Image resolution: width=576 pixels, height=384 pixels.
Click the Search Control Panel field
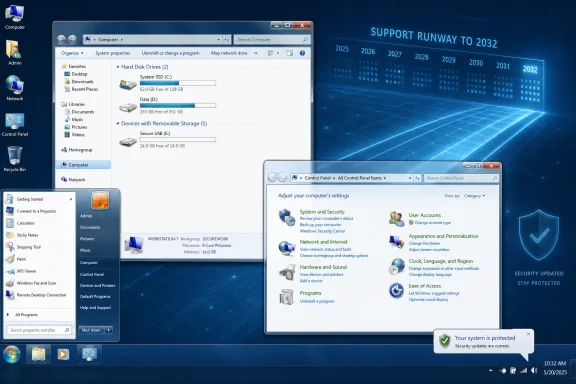click(461, 178)
